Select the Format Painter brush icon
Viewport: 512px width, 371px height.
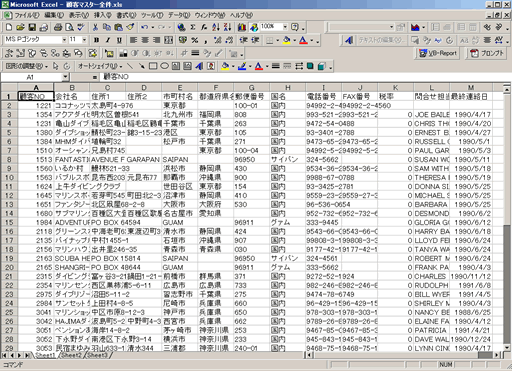pos(130,27)
